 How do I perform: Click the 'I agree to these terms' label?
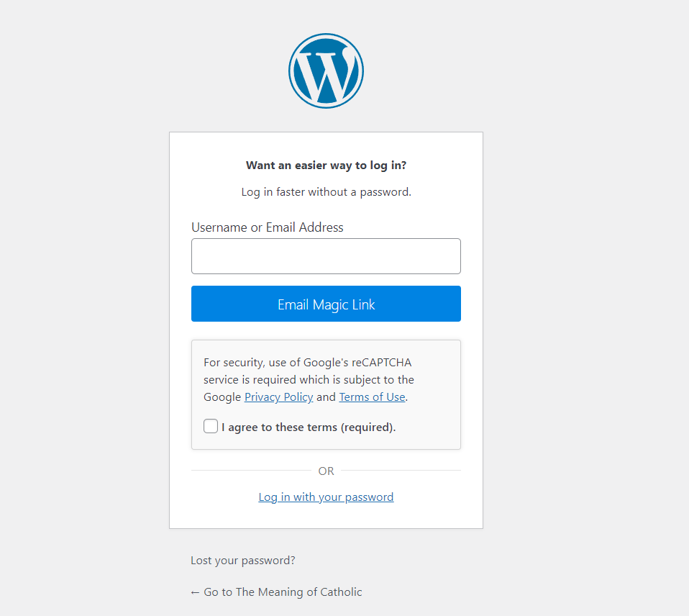click(309, 427)
